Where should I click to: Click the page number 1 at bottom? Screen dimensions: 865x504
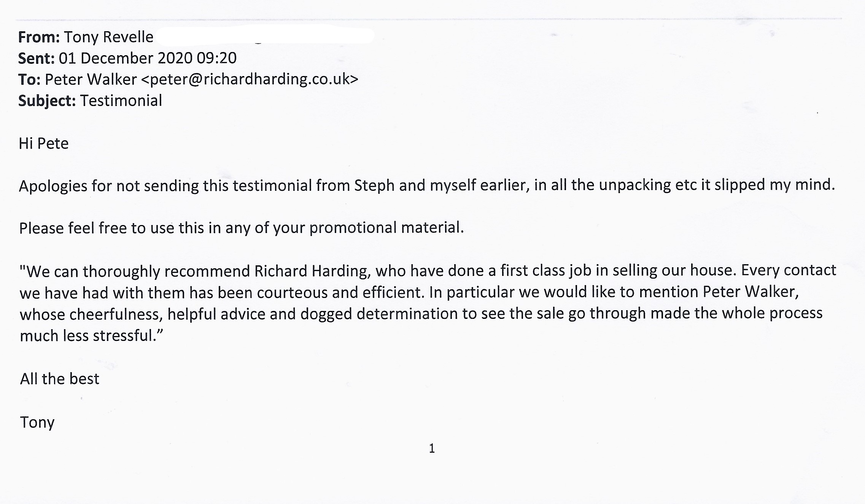click(x=432, y=449)
